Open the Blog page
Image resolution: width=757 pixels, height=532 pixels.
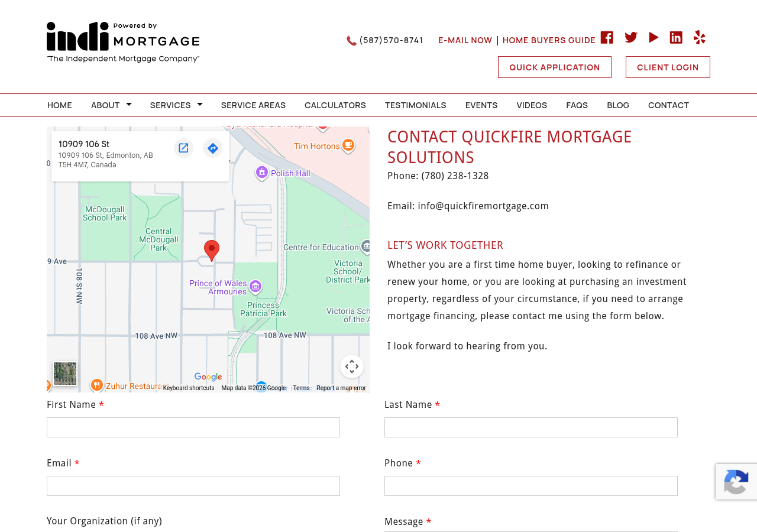[x=618, y=105]
